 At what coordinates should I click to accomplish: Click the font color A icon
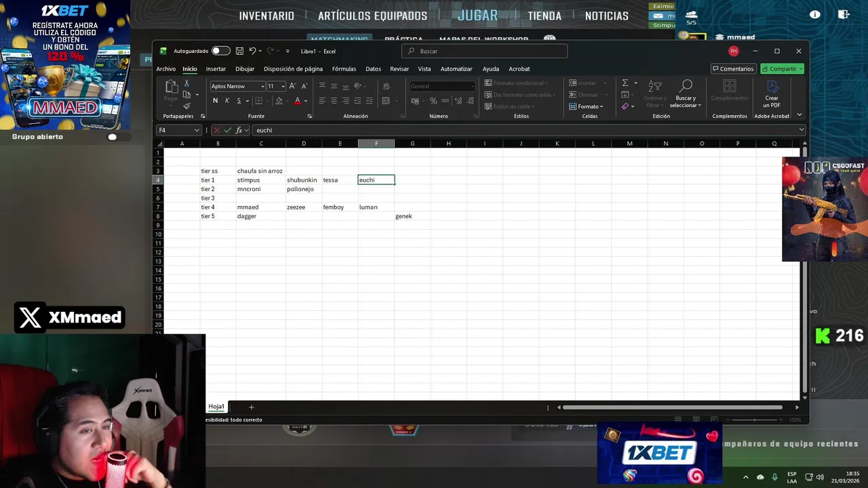297,100
